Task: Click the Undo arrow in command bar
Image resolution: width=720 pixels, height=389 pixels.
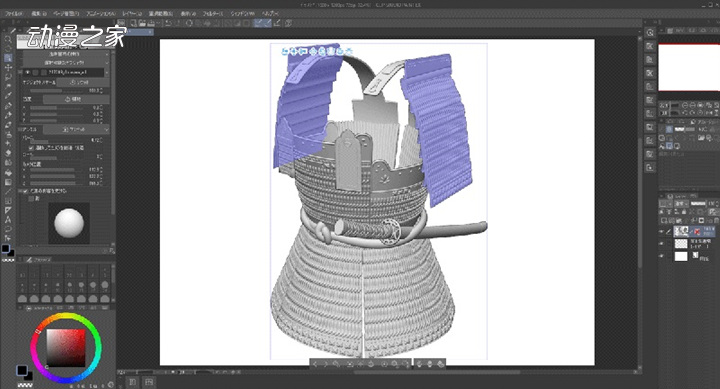Action: [x=169, y=23]
